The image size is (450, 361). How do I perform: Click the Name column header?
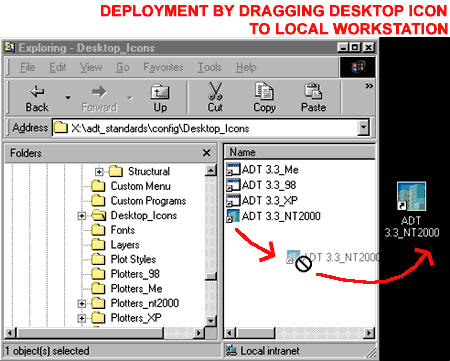(x=299, y=152)
